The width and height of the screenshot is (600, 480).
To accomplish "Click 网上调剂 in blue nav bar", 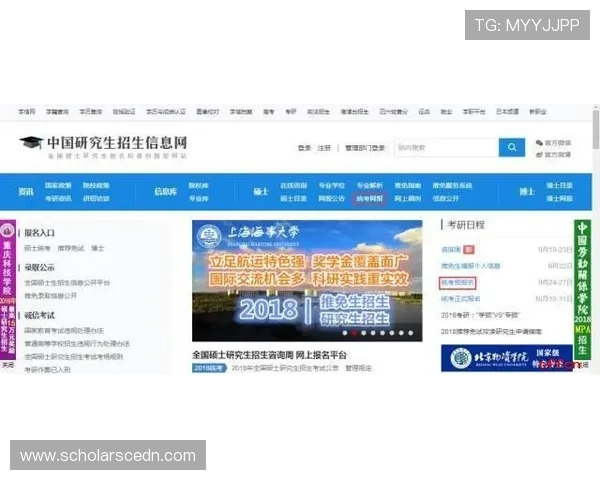I will pos(408,198).
